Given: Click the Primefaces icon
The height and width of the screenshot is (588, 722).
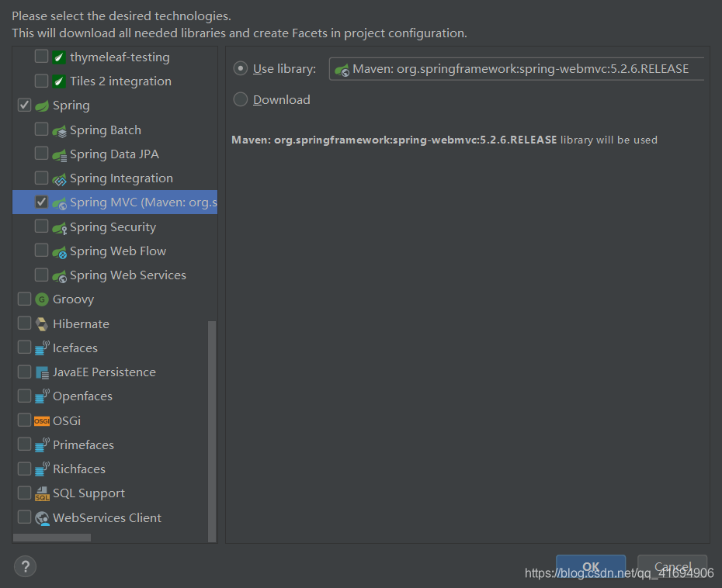Looking at the screenshot, I should coord(42,445).
